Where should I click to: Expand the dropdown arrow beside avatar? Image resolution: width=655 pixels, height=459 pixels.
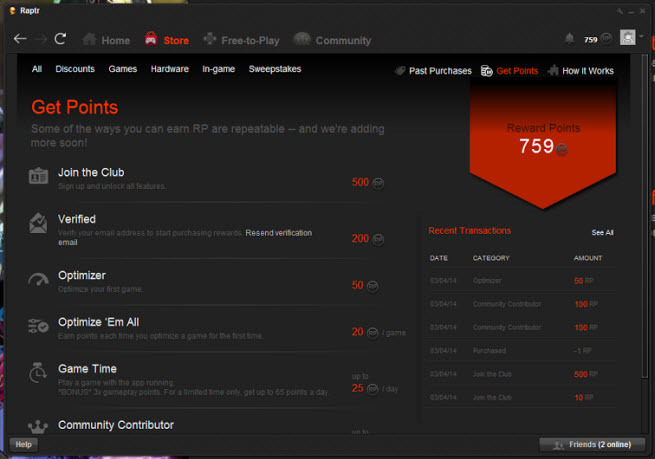click(641, 37)
